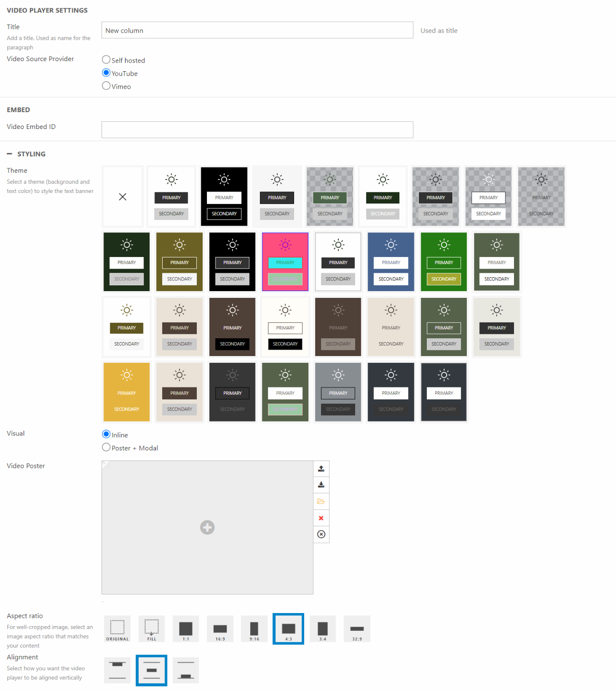Enable the Poster + Modal visual option
Screen dimensions: 616x691
106,448
